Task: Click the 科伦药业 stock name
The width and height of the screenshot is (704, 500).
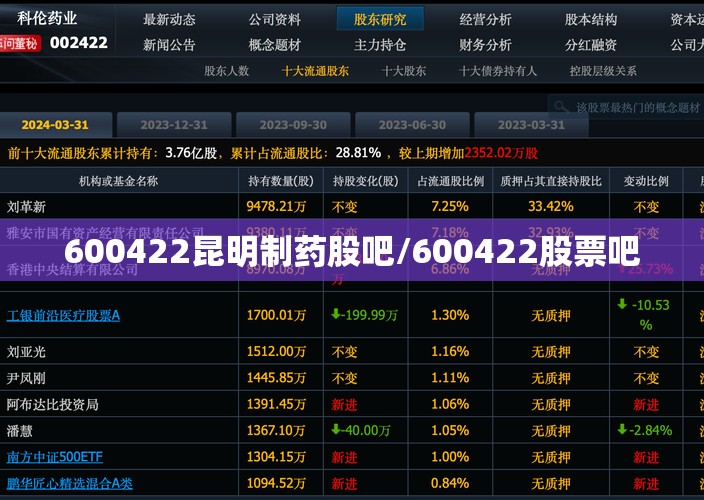Action: click(x=47, y=18)
